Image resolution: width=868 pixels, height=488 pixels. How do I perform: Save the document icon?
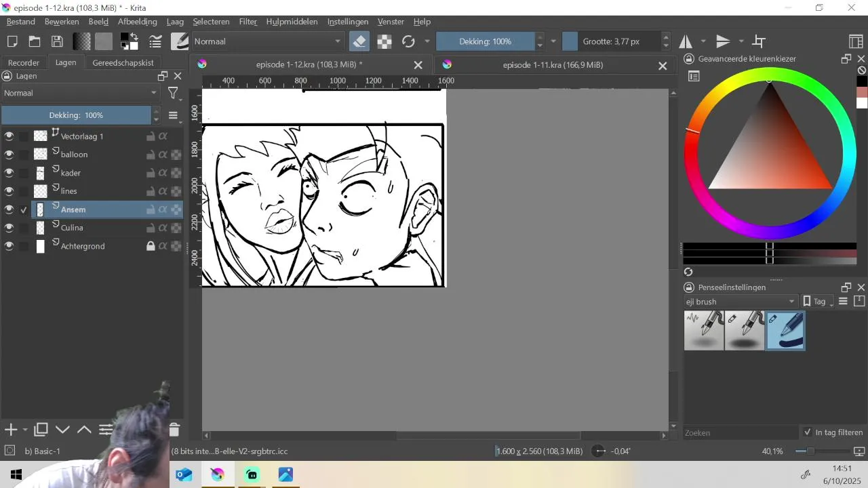[58, 41]
